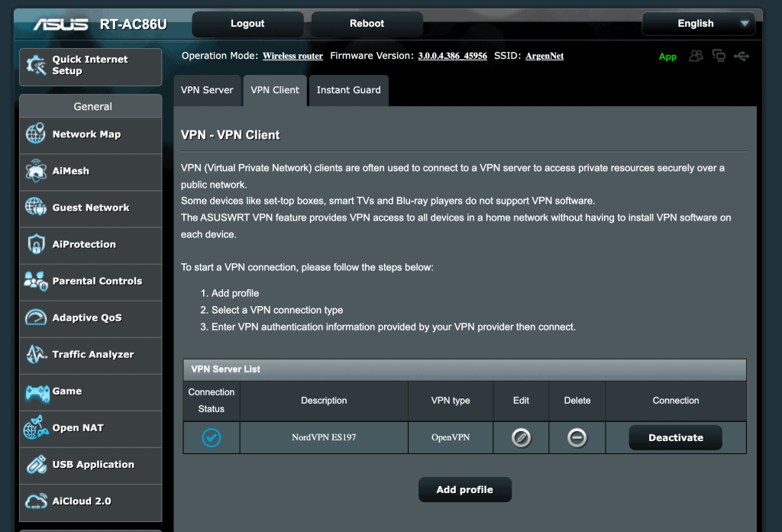Select the VPN Client tab
This screenshot has height=532, width=782.
point(275,90)
